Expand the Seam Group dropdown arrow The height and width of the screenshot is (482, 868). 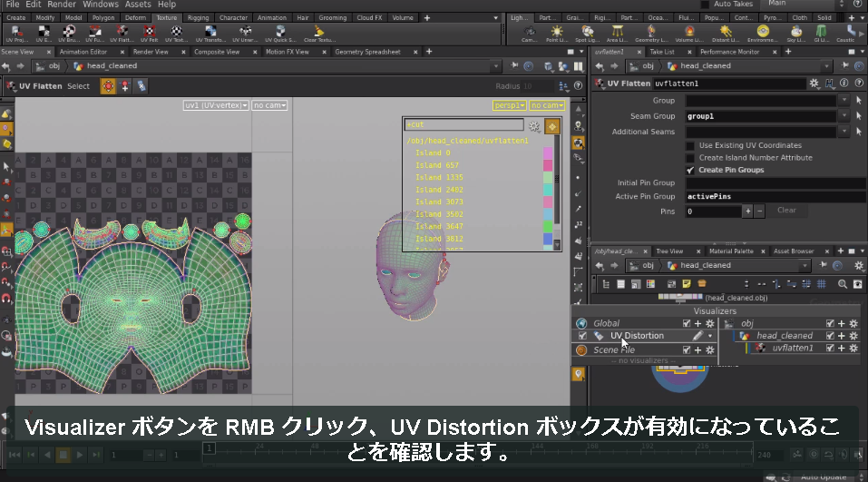pos(844,116)
